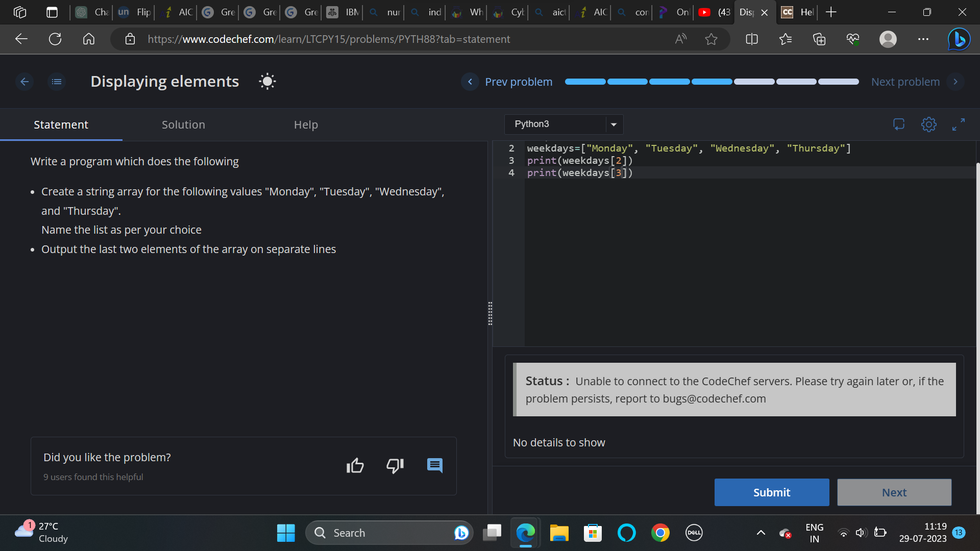The height and width of the screenshot is (551, 980).
Task: Switch to the Help tab
Action: pyautogui.click(x=306, y=125)
